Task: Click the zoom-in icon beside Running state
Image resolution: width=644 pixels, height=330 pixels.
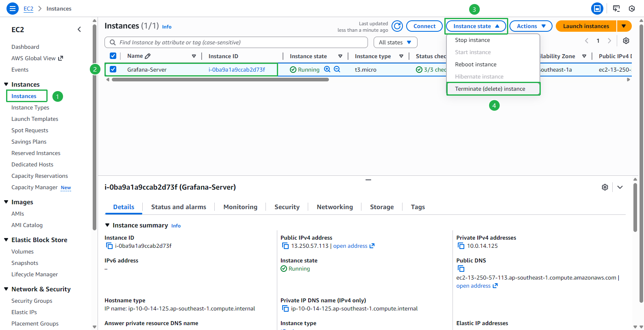Action: (327, 69)
